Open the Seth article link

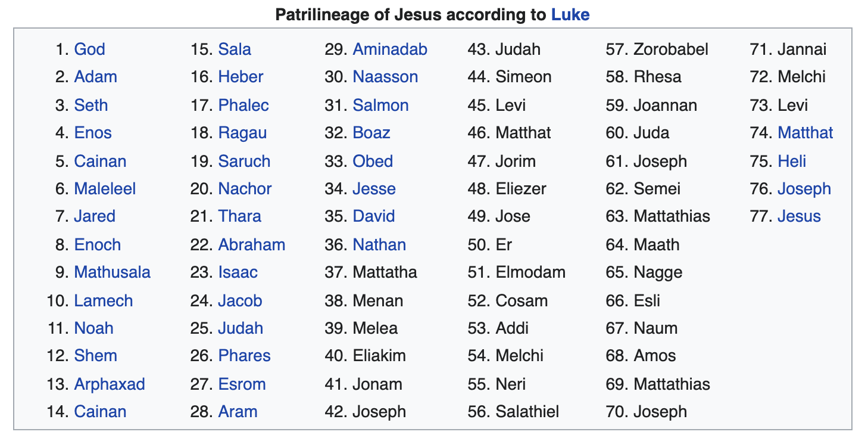pyautogui.click(x=91, y=105)
